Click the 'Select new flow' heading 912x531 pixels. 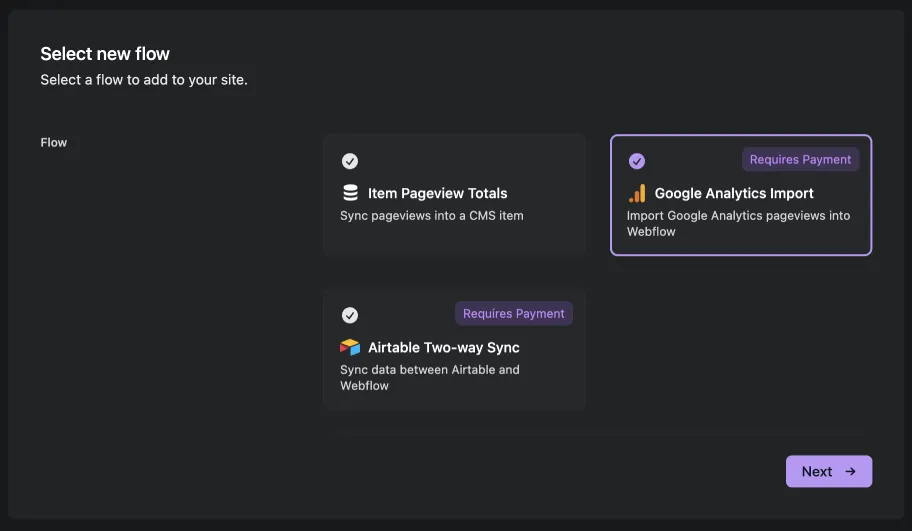click(x=105, y=54)
